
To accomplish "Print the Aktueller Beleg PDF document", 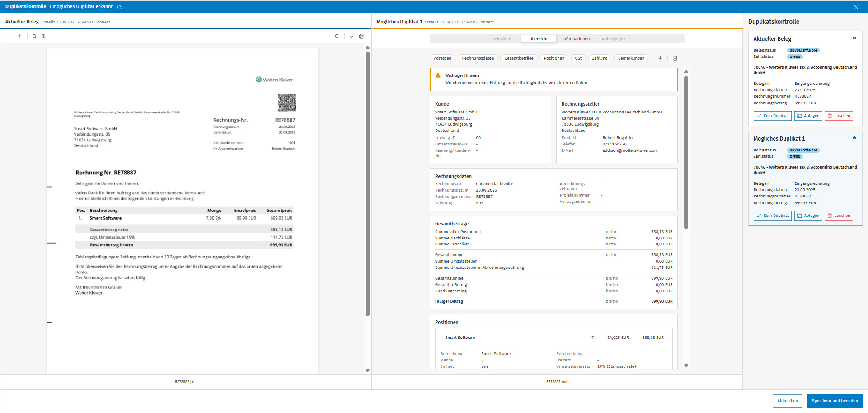I will tap(361, 36).
